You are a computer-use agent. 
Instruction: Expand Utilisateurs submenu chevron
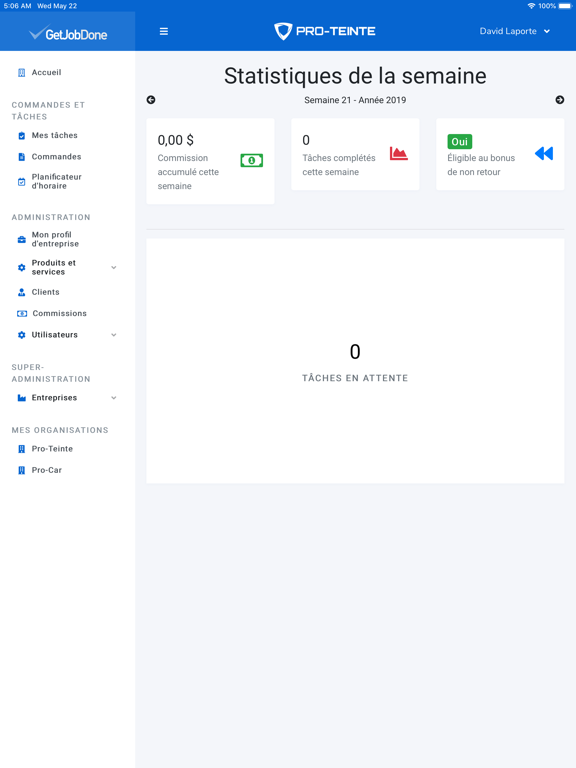[114, 335]
